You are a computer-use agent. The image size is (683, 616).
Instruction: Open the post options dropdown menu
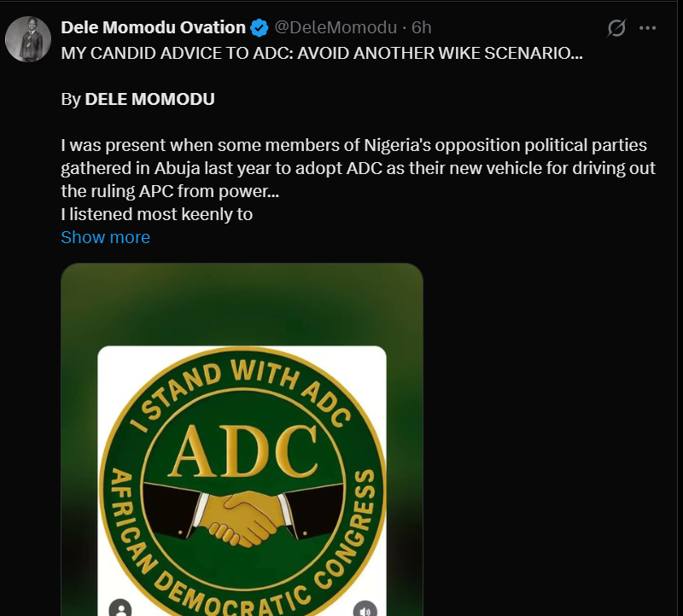pyautogui.click(x=646, y=27)
